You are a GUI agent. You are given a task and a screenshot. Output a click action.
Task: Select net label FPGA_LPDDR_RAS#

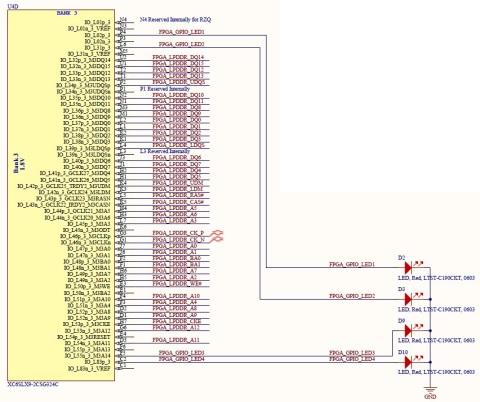click(x=178, y=195)
